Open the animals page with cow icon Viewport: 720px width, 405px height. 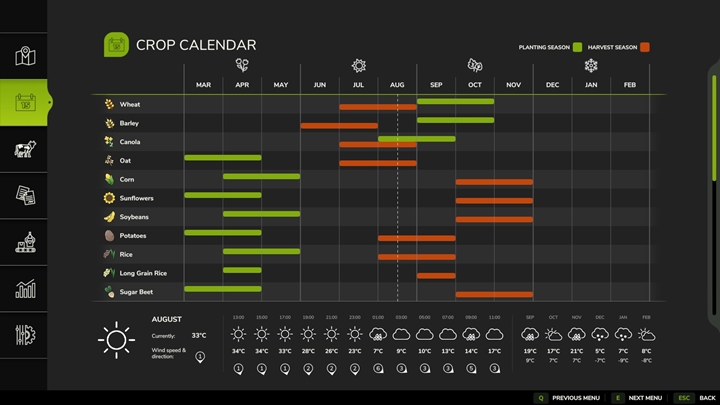click(25, 149)
